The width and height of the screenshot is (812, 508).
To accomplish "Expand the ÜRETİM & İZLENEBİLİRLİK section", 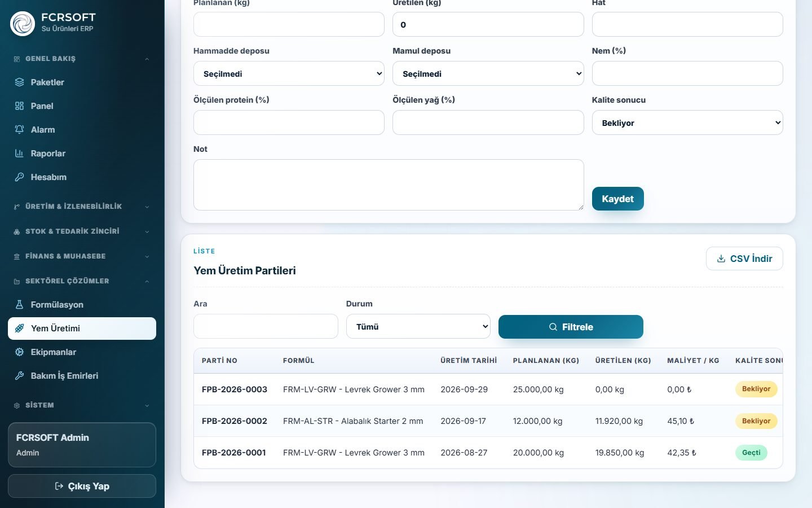I will 82,207.
